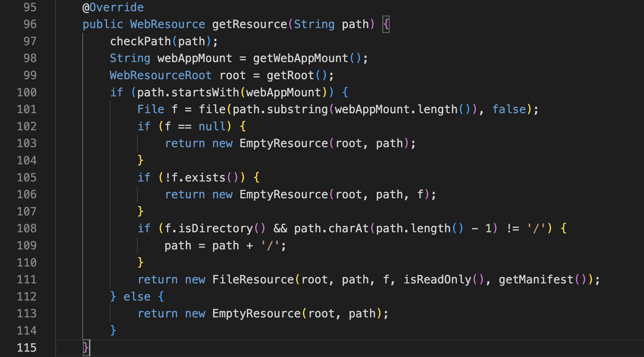The width and height of the screenshot is (644, 357).
Task: Click the checkPath method call
Action: 140,41
